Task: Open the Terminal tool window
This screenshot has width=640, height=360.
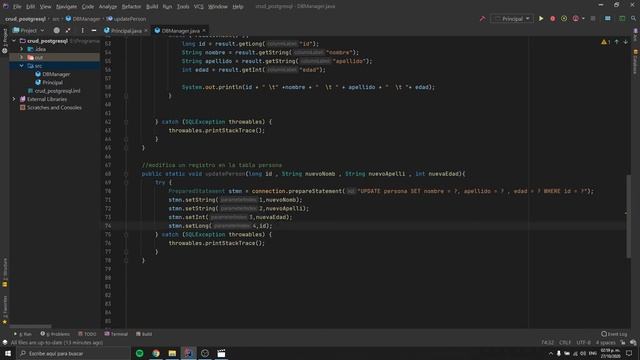Action: coord(116,334)
